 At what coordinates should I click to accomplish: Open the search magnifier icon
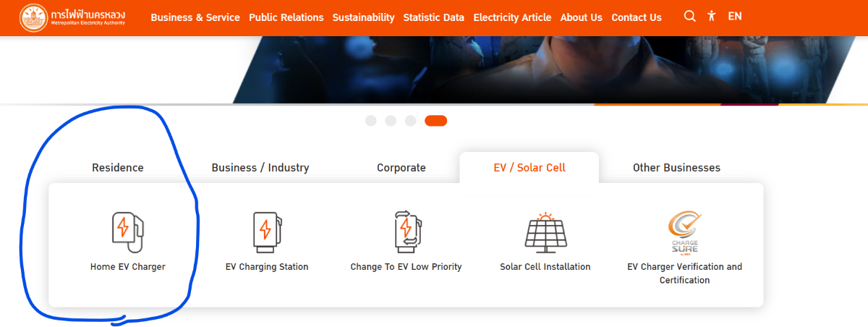click(x=689, y=16)
